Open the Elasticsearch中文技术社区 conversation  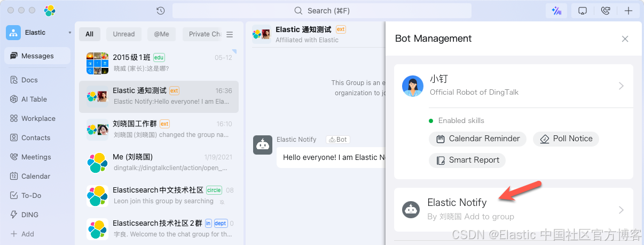159,196
